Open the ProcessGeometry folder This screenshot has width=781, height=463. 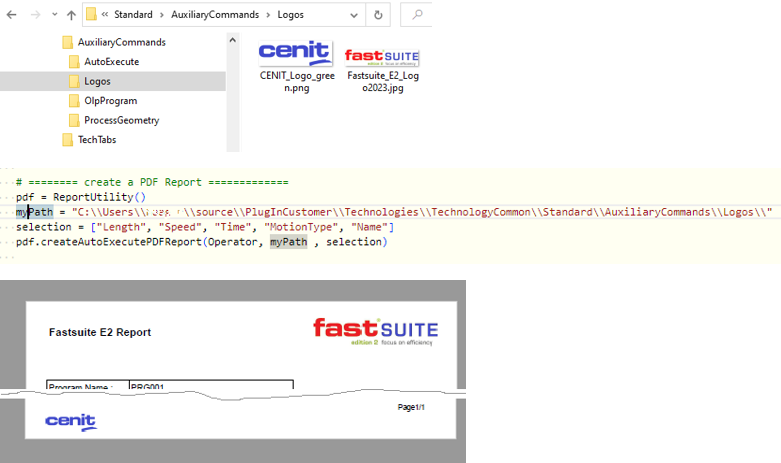(121, 120)
